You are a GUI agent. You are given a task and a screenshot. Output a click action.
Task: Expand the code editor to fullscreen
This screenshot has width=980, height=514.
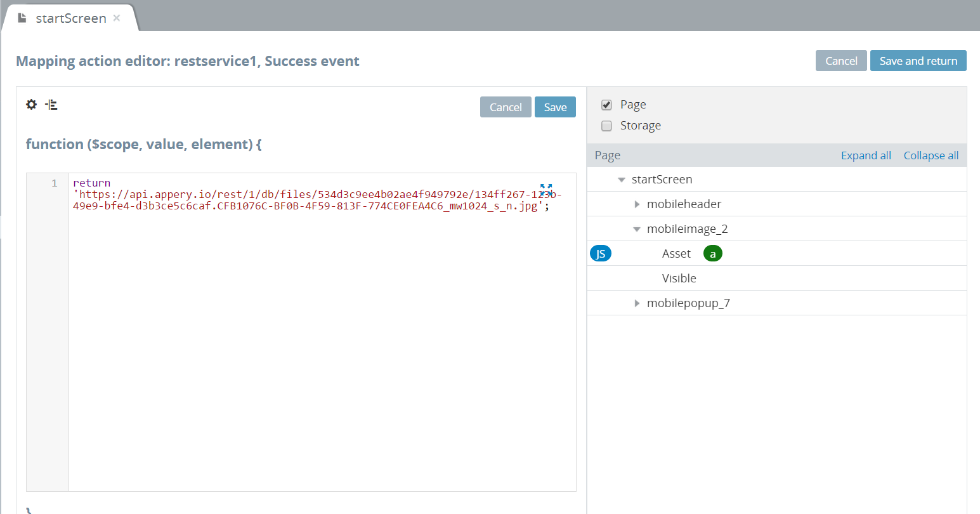546,189
